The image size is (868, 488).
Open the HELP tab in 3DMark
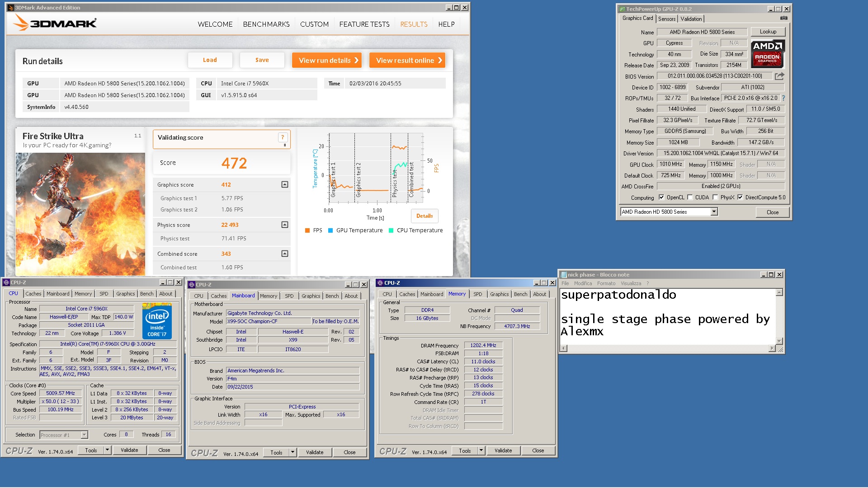446,24
